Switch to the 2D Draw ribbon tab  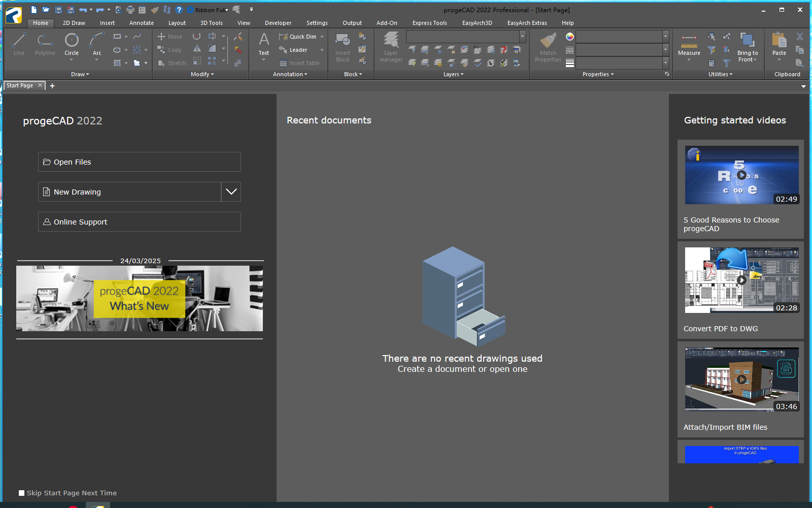[x=74, y=23]
